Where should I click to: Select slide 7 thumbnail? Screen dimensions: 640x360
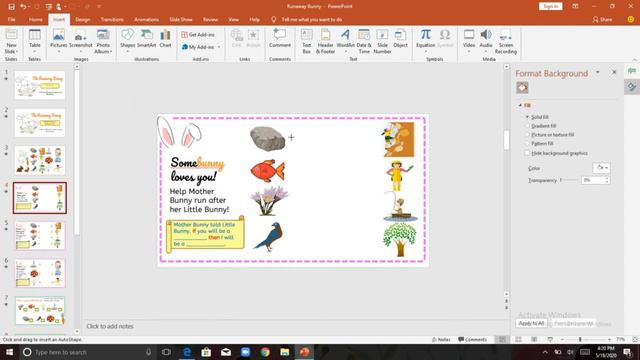coord(40,311)
